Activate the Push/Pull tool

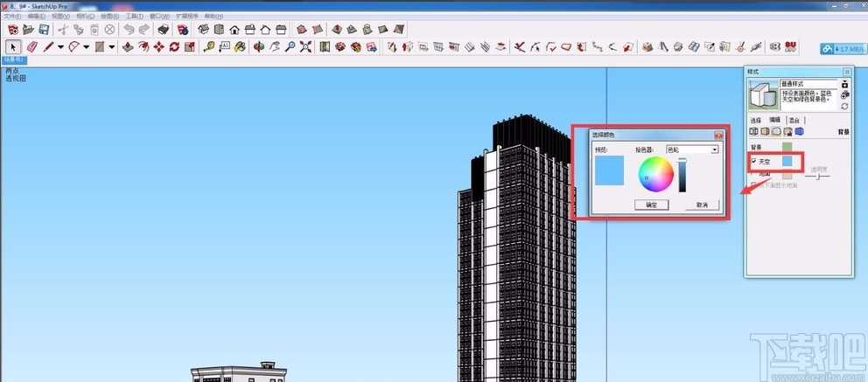click(x=128, y=46)
